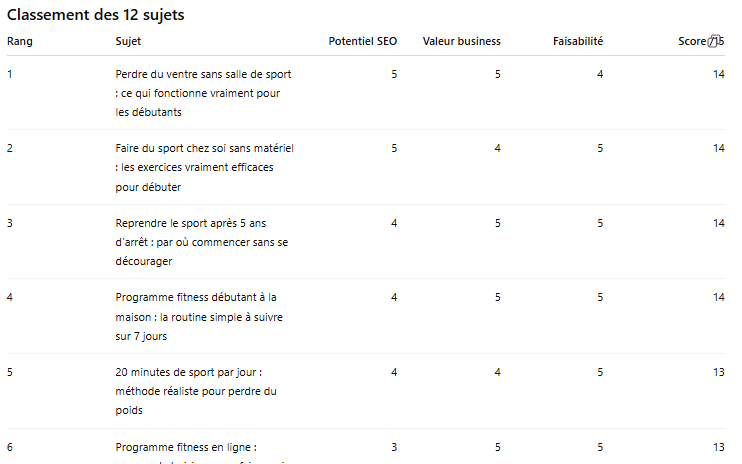Screen dimensions: 742x464
Task: Click rank number 1 cell
Action: click(x=10, y=74)
